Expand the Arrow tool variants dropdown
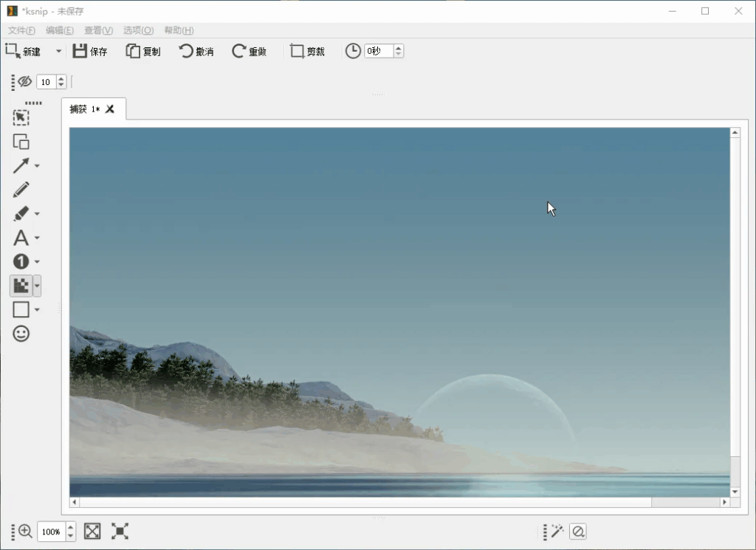Image resolution: width=756 pixels, height=550 pixels. pyautogui.click(x=37, y=166)
